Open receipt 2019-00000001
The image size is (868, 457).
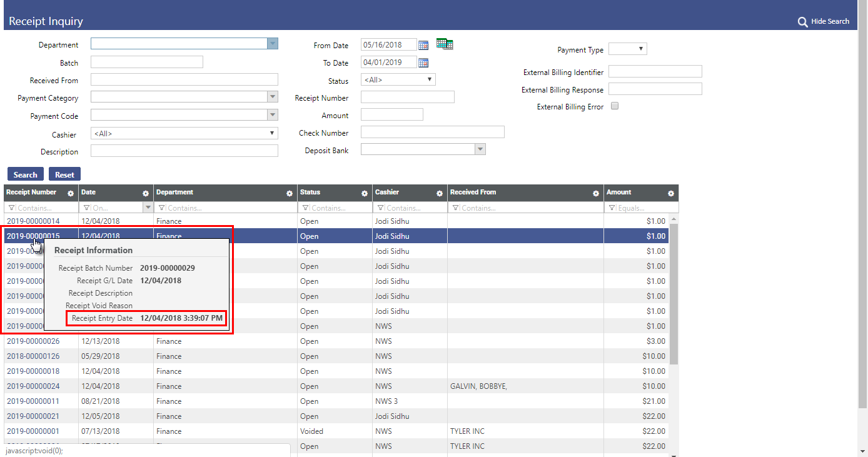tap(33, 431)
